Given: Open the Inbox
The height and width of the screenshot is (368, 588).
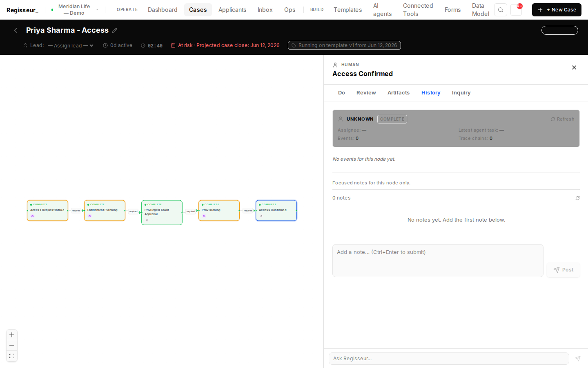Looking at the screenshot, I should pyautogui.click(x=265, y=10).
